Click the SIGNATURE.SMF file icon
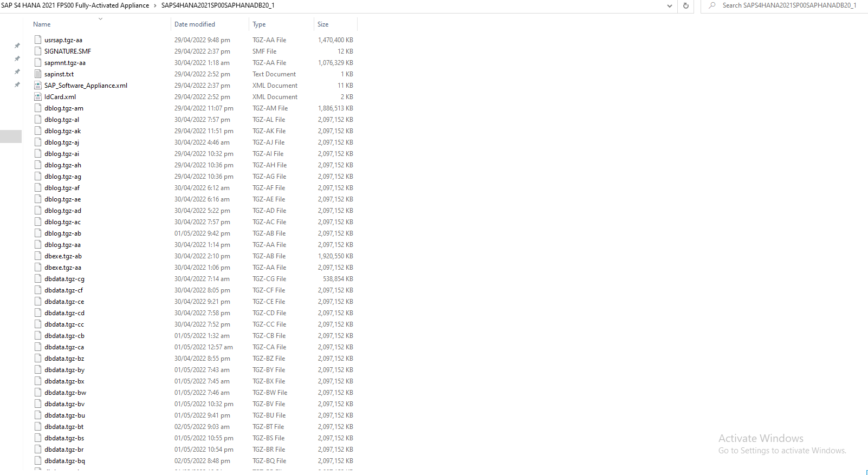 (38, 51)
